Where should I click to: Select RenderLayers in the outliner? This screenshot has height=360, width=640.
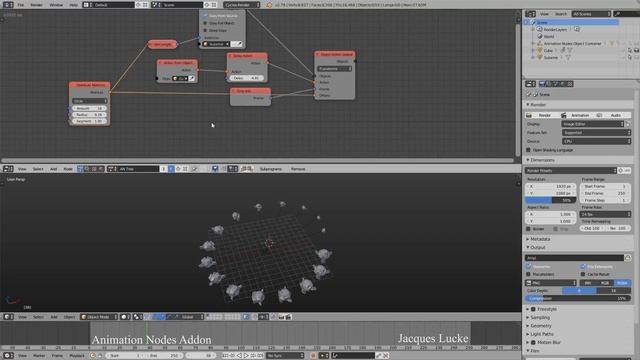click(x=555, y=29)
